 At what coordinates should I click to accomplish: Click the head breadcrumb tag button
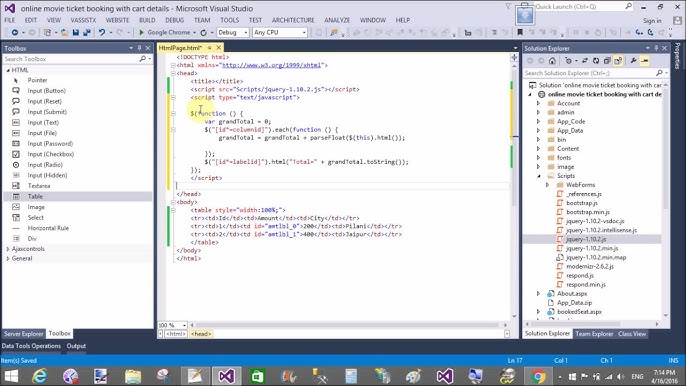pyautogui.click(x=201, y=334)
